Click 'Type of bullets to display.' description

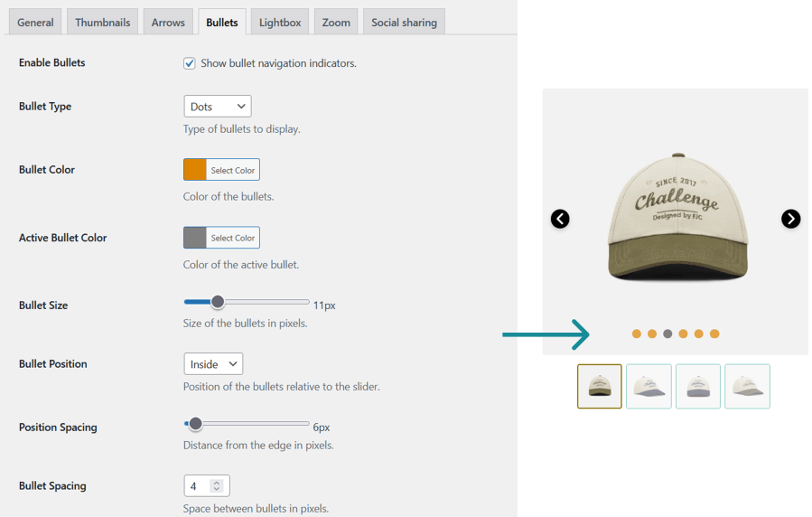pyautogui.click(x=242, y=129)
